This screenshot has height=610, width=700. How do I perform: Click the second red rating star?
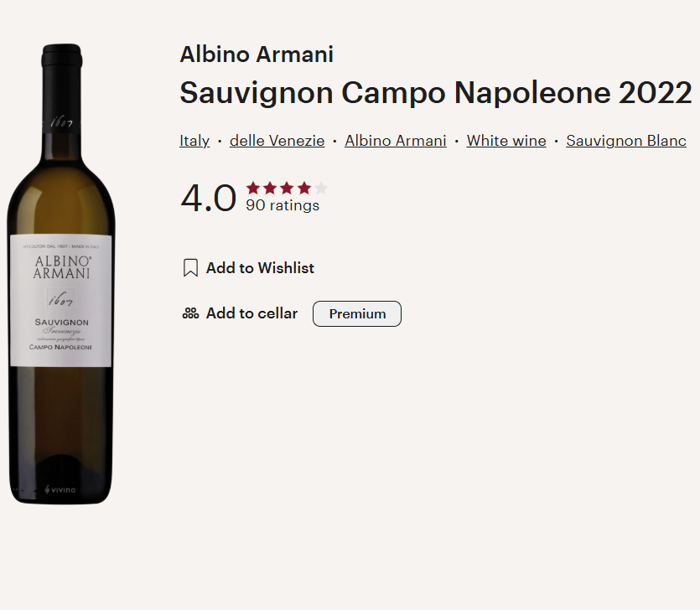click(270, 188)
